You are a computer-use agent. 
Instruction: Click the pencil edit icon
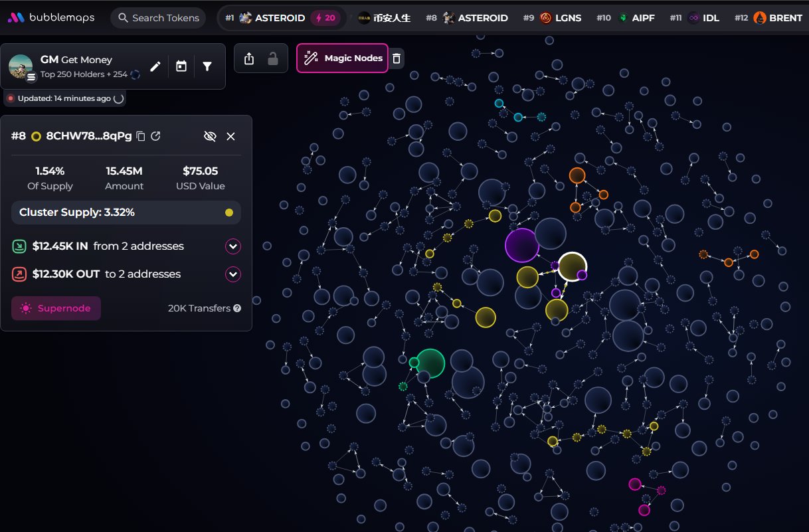pyautogui.click(x=155, y=66)
